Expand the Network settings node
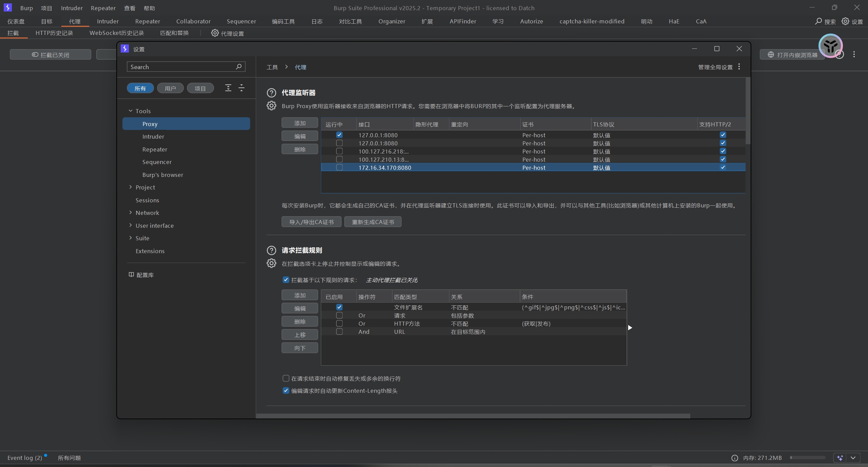 click(131, 212)
